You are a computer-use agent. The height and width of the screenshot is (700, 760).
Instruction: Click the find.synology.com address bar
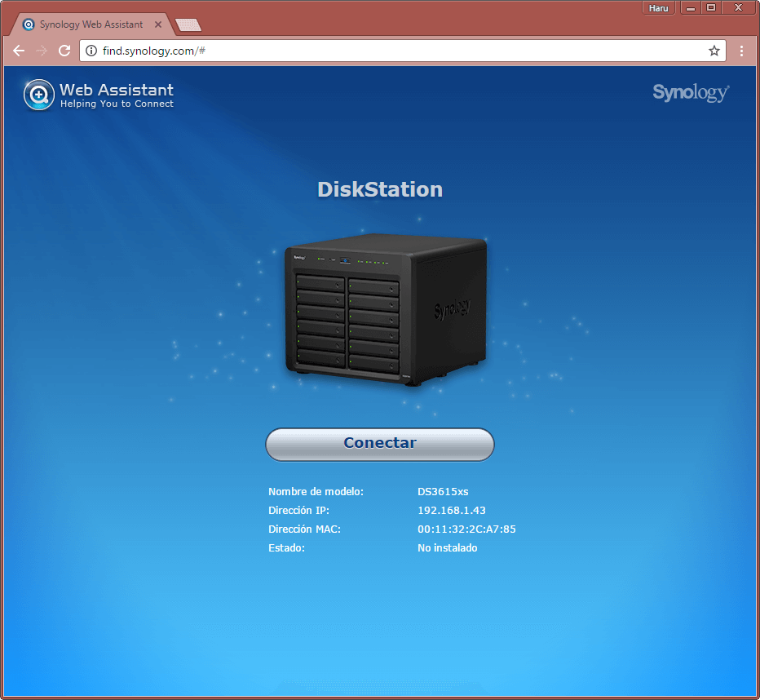click(x=391, y=51)
